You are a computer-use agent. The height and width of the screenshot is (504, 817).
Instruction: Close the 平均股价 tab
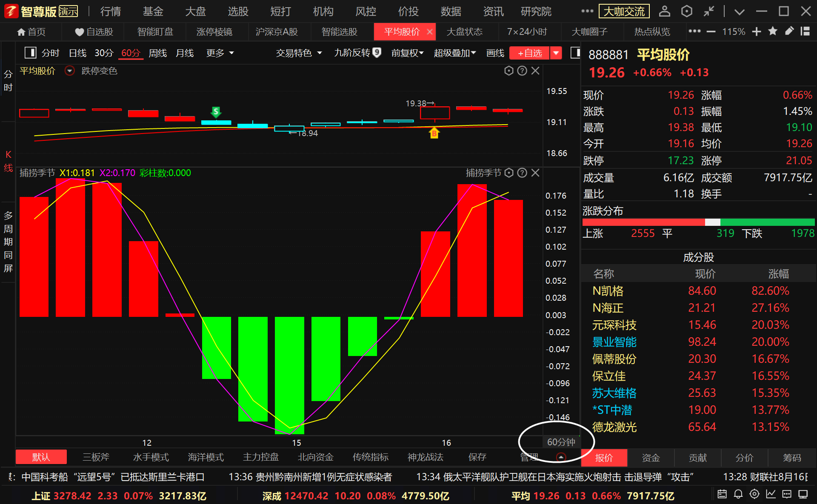pyautogui.click(x=430, y=31)
